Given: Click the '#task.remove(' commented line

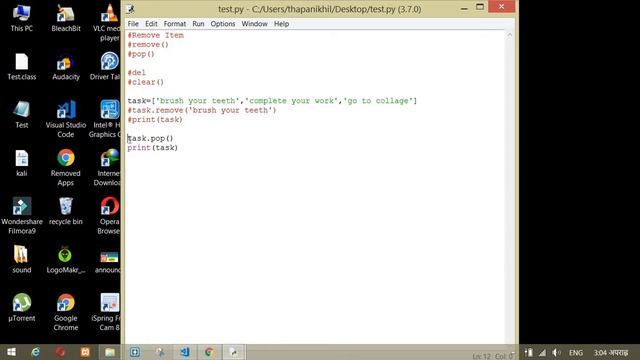Looking at the screenshot, I should tap(202, 110).
